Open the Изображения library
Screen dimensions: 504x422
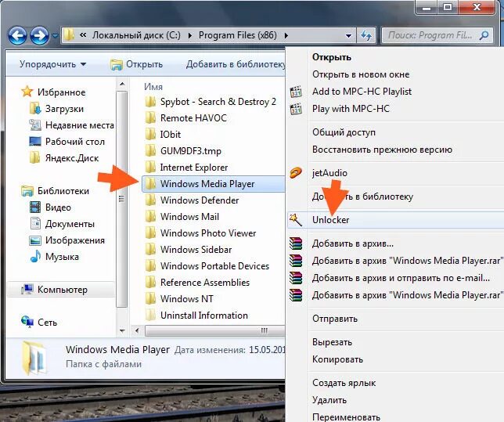(67, 240)
